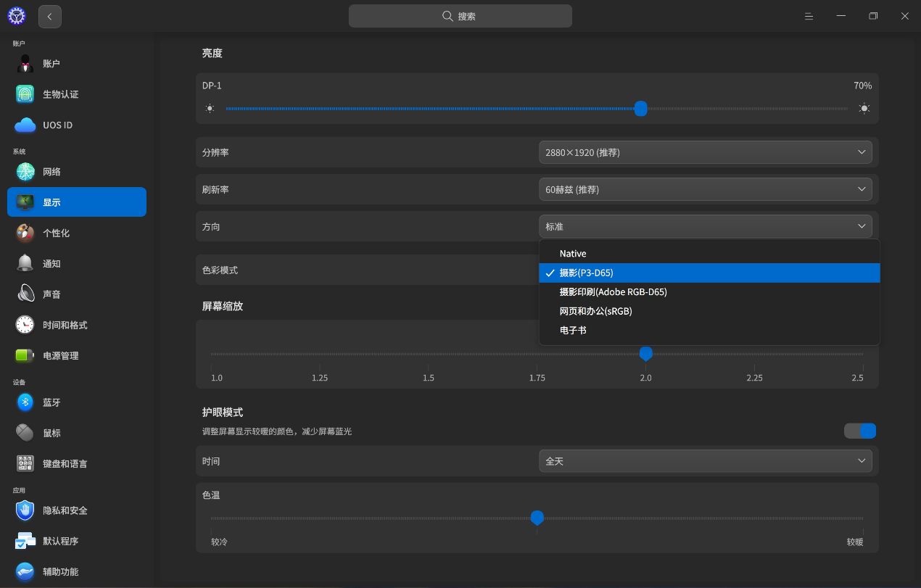Open Account settings via its icon
The height and width of the screenshot is (588, 921).
click(25, 64)
